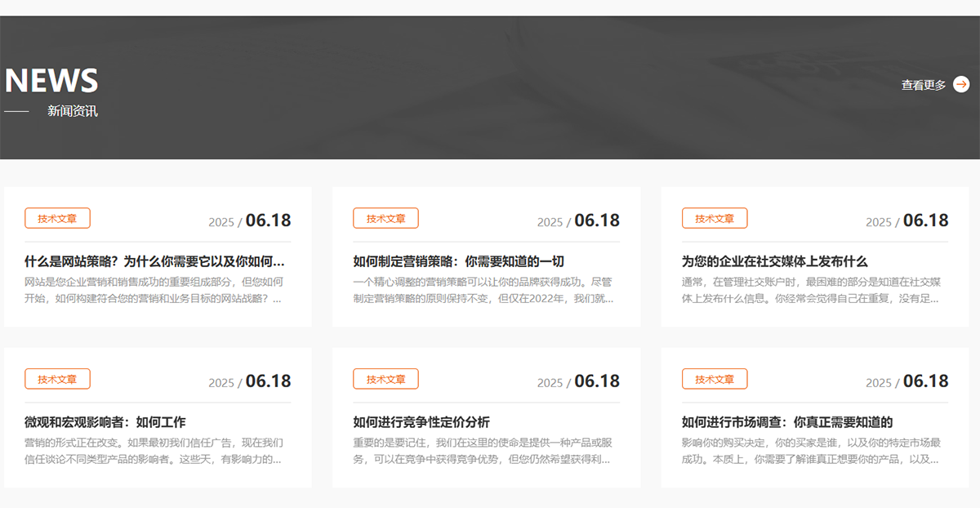Image resolution: width=980 pixels, height=508 pixels.
Task: Select the competitive pricing article card
Action: pyautogui.click(x=487, y=415)
